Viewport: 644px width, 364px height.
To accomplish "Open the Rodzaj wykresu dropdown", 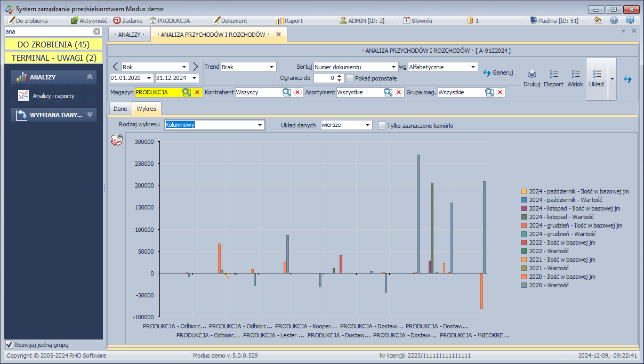I will (x=260, y=125).
